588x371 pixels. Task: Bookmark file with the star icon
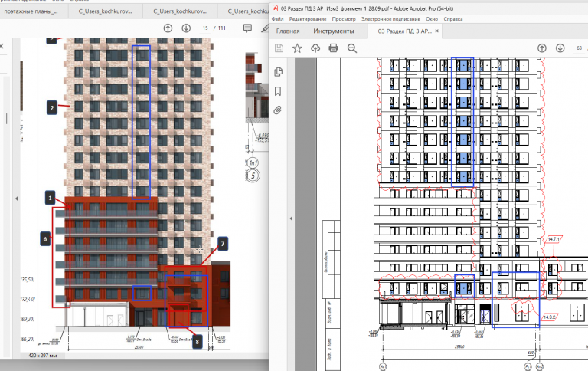click(x=297, y=48)
